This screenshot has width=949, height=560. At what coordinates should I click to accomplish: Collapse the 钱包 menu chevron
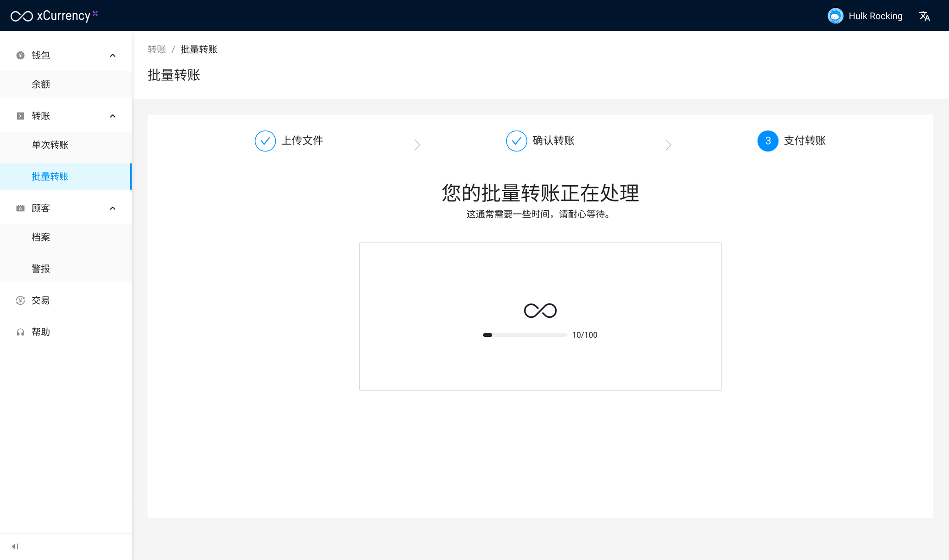113,56
